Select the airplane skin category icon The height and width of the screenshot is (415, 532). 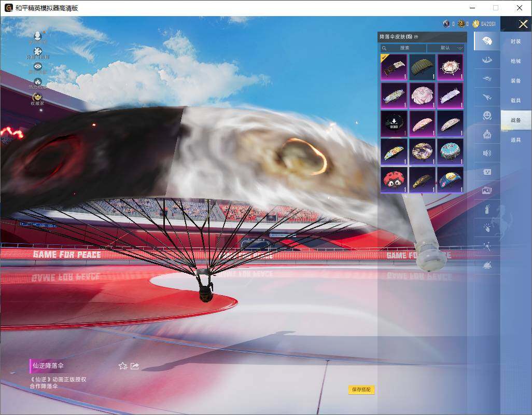click(x=487, y=98)
